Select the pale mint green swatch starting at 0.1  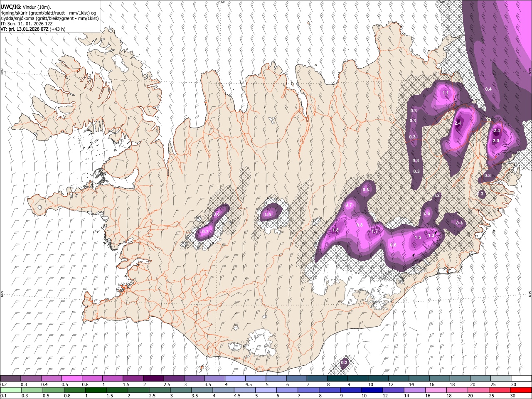(x=11, y=390)
